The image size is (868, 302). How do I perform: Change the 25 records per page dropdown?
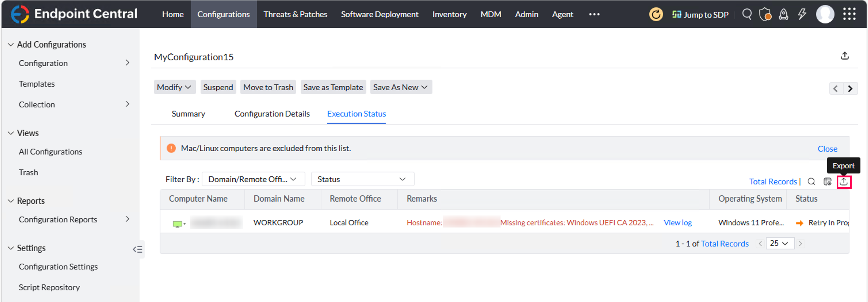pos(780,243)
